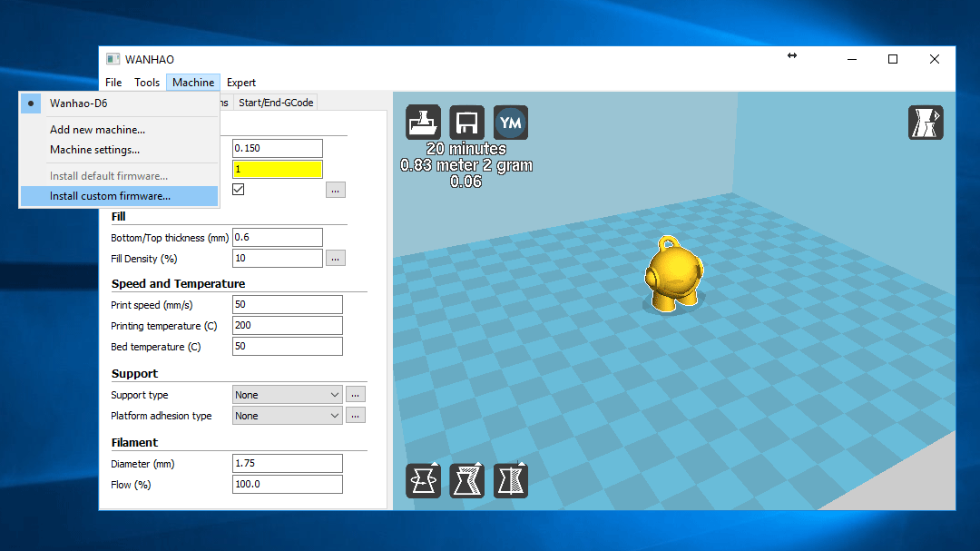This screenshot has width=980, height=551.
Task: Click the Printing temperature input field
Action: [287, 325]
